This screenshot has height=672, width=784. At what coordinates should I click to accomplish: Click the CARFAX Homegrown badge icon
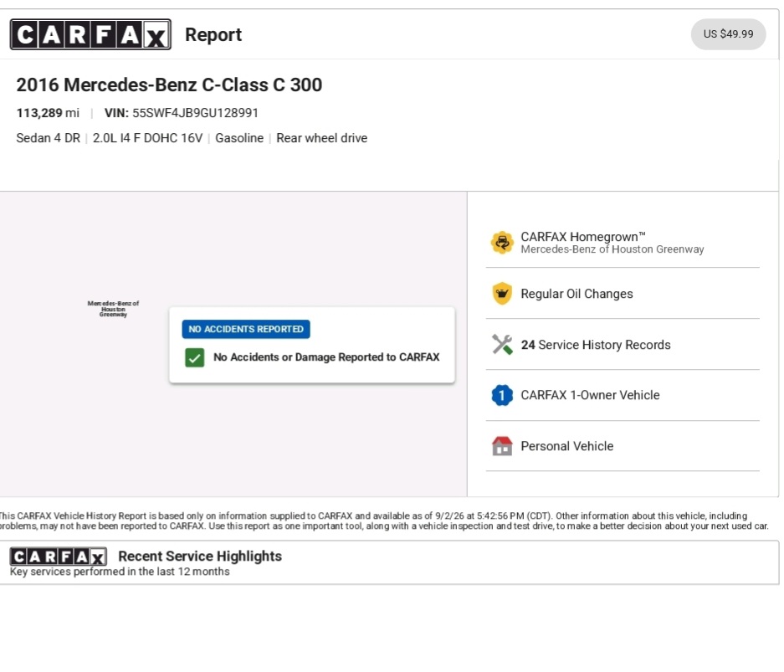point(502,243)
